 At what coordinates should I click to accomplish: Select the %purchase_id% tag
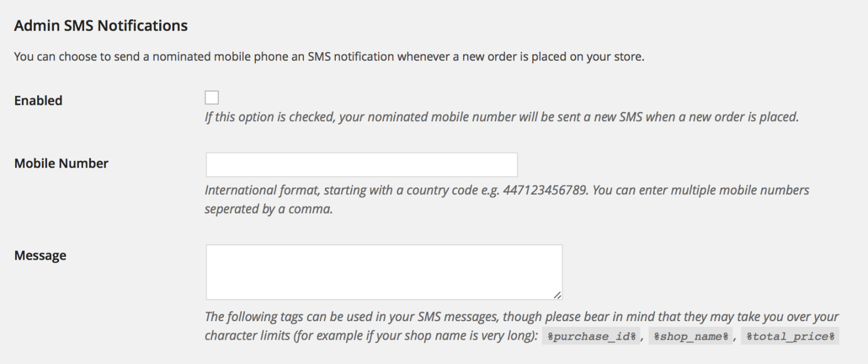point(591,337)
